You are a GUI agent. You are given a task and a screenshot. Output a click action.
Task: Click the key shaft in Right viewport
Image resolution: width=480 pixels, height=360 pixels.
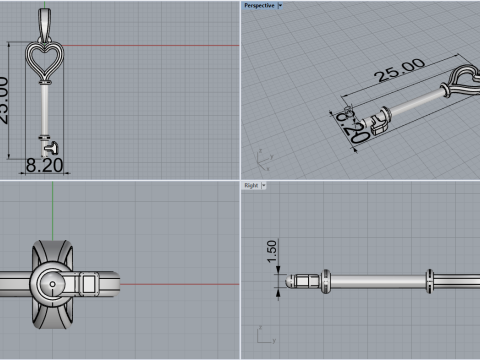point(378,282)
